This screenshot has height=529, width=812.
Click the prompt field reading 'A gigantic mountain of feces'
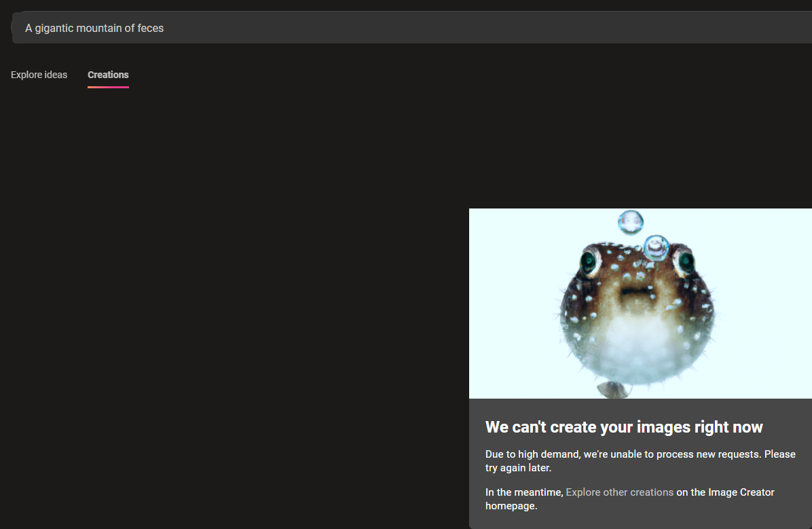click(x=411, y=28)
